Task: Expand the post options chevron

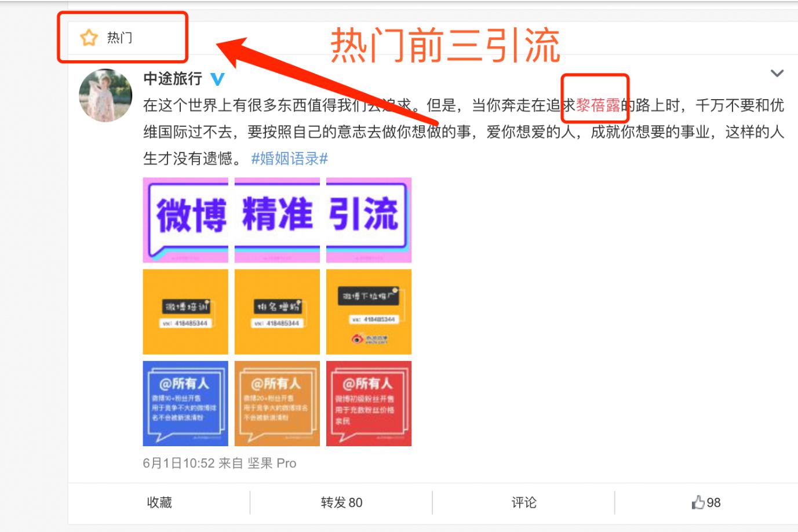Action: (x=777, y=74)
